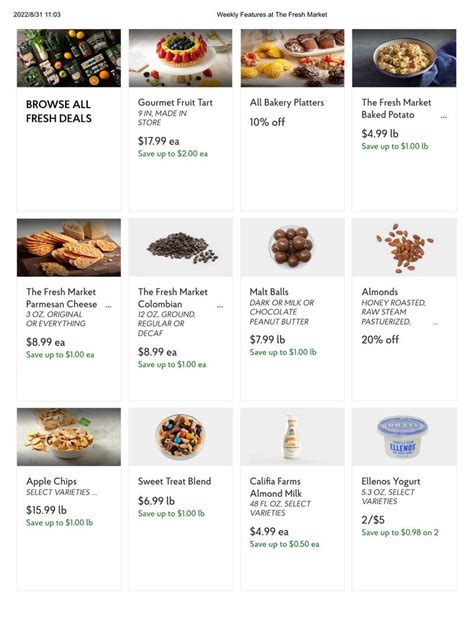Click the Califia Farms Almond Milk bottle image
This screenshot has width=474, height=617.
292,437
